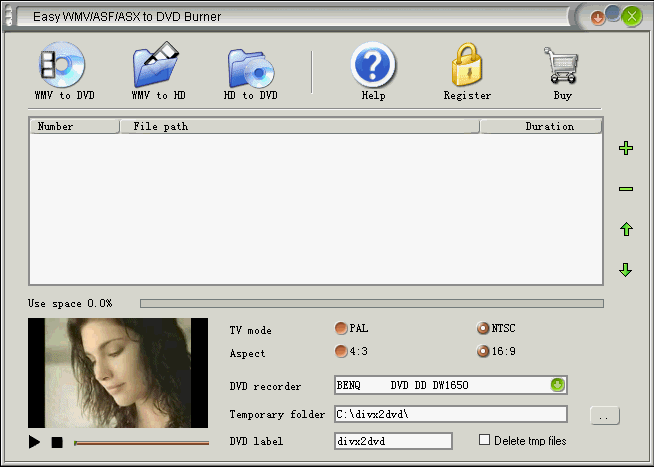This screenshot has height=467, width=654.
Task: Click the 'Temporary folder' label
Action: point(277,414)
